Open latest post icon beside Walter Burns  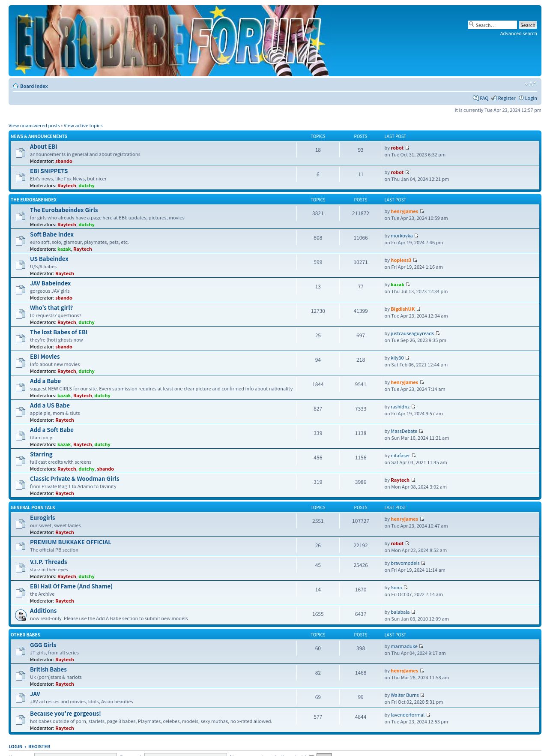(422, 695)
